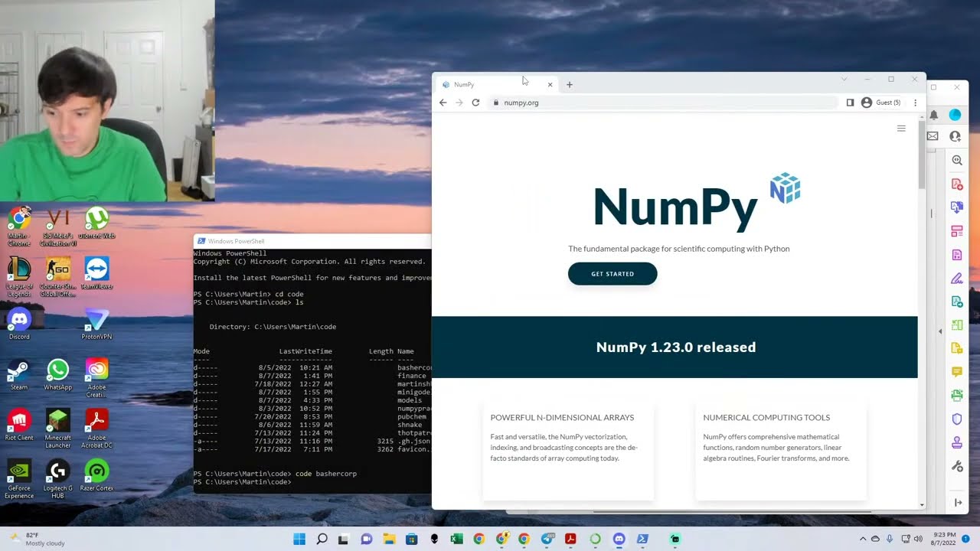Open More Tools wrench in Acrobat sidebar
Screen dimensions: 980x551
957,466
